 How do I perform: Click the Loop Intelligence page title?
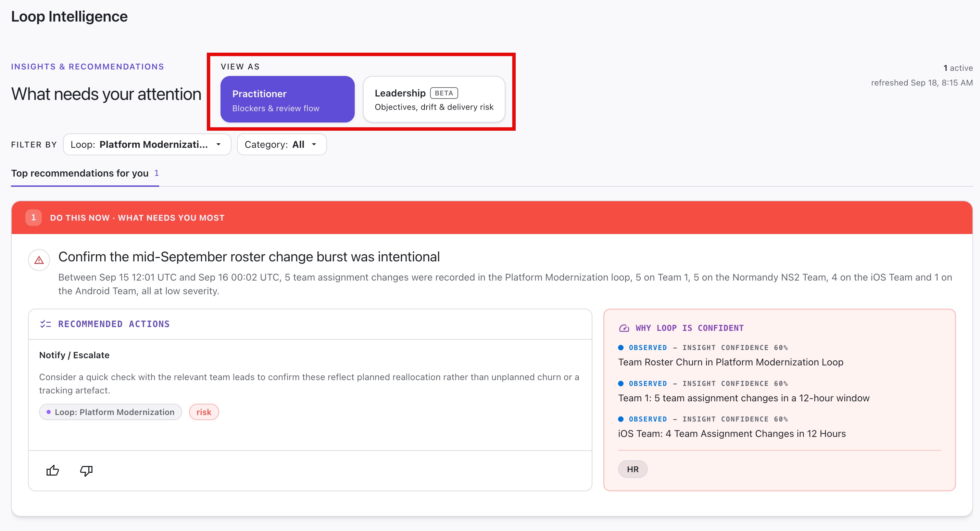pyautogui.click(x=69, y=16)
